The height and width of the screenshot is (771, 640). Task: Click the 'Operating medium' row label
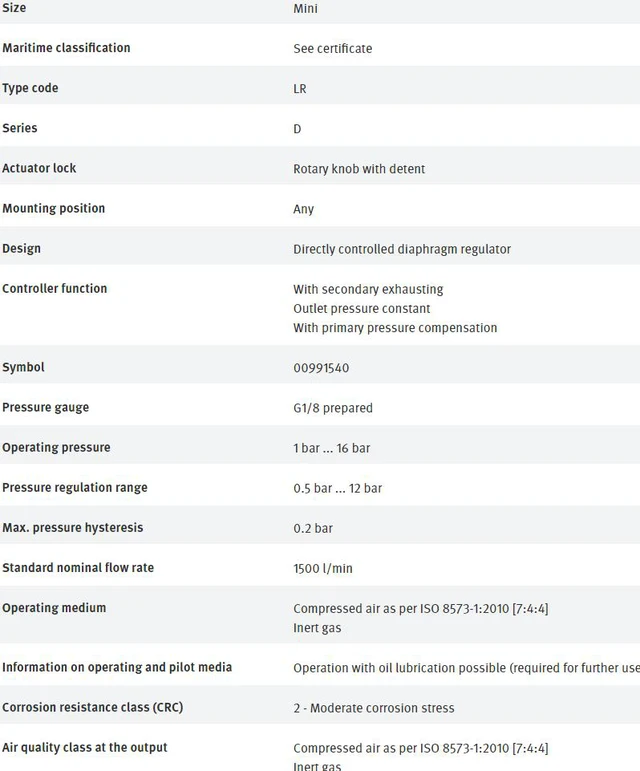54,608
